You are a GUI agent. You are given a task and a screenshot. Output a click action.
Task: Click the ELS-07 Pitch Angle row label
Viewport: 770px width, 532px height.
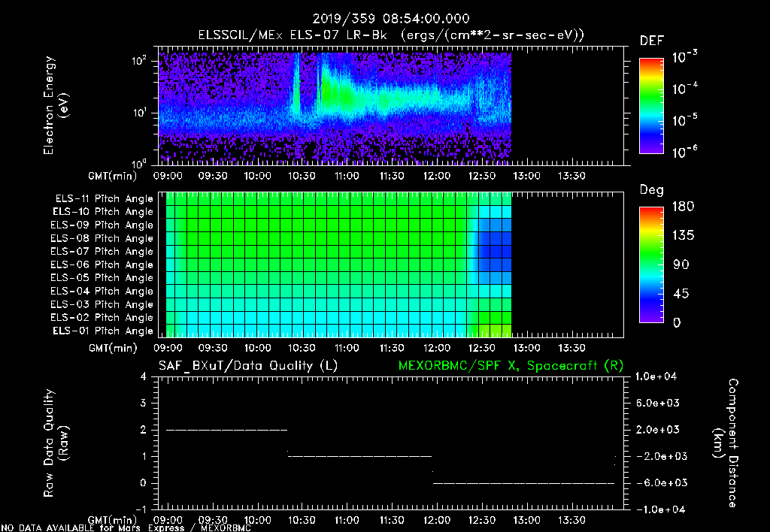[102, 251]
